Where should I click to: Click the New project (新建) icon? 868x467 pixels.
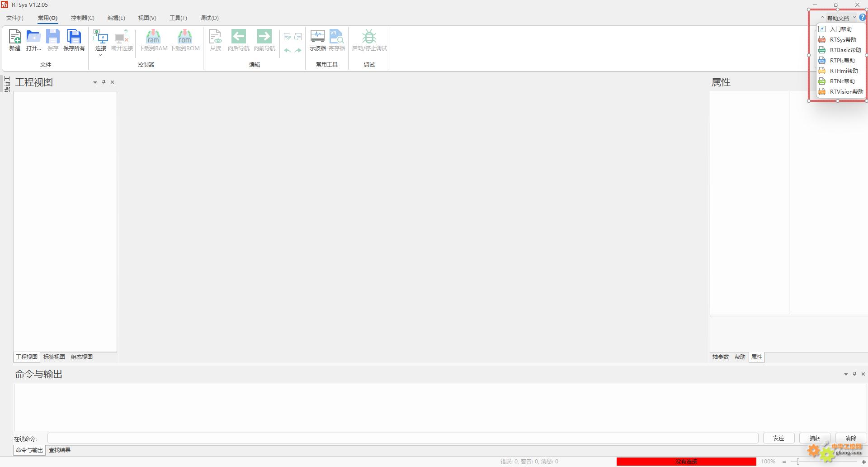[15, 40]
